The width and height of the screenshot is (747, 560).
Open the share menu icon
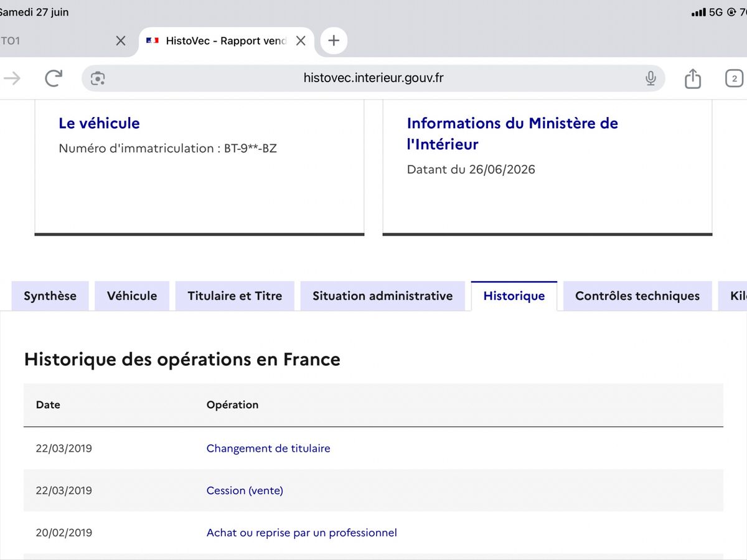[x=693, y=78]
